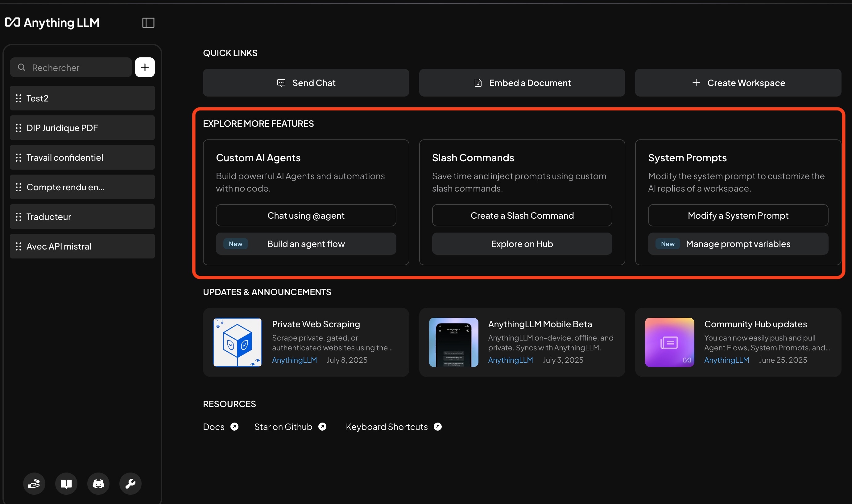Screen dimensions: 852x504
Task: Open the AnythingLLM Mobile Beta thumbnail
Action: (454, 342)
